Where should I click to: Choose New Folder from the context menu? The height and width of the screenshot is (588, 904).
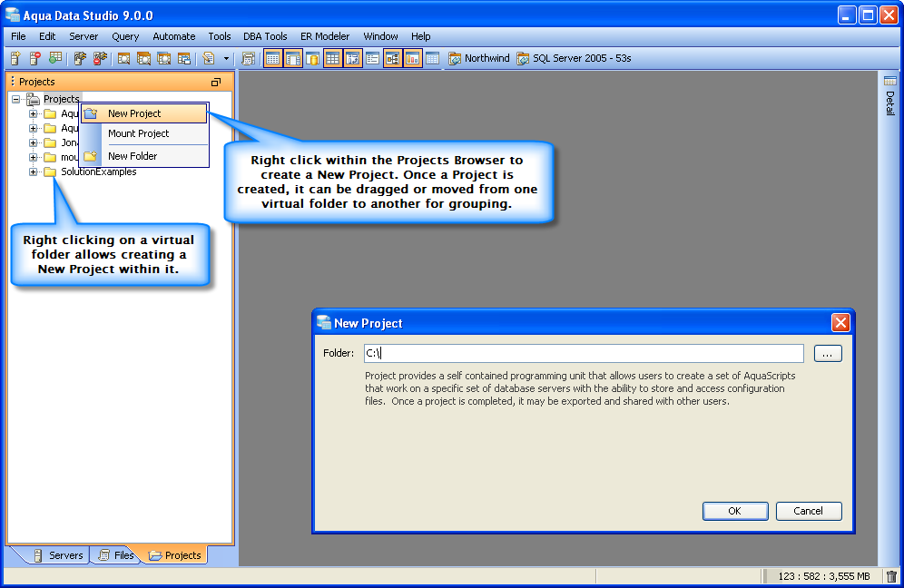(143, 156)
